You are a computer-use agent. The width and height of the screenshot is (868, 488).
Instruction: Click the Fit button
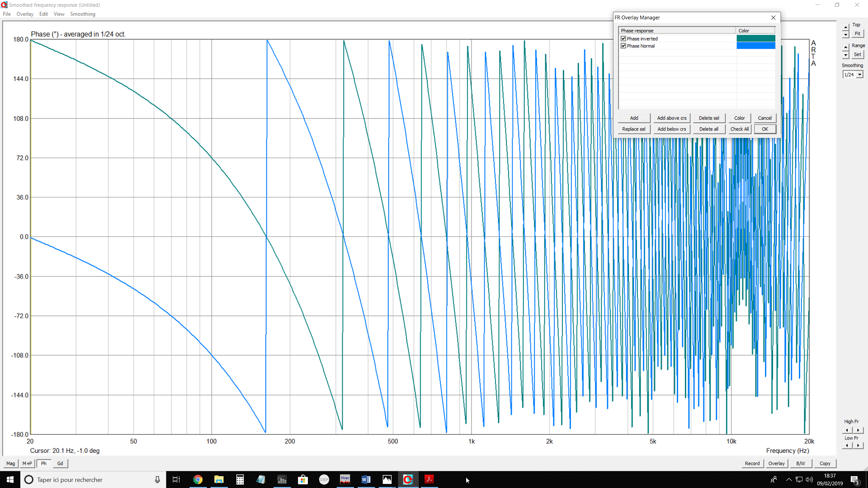coord(857,34)
